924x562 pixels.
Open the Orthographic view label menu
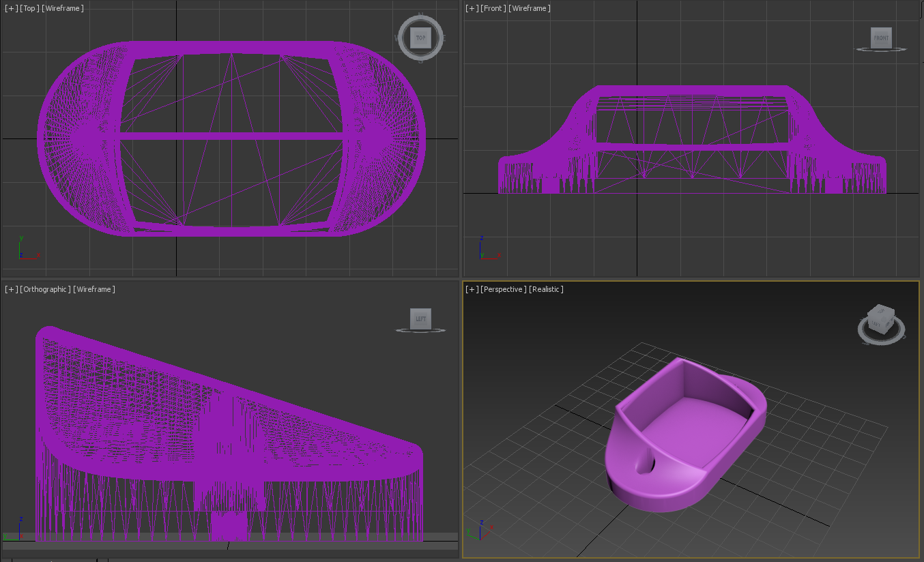[45, 289]
